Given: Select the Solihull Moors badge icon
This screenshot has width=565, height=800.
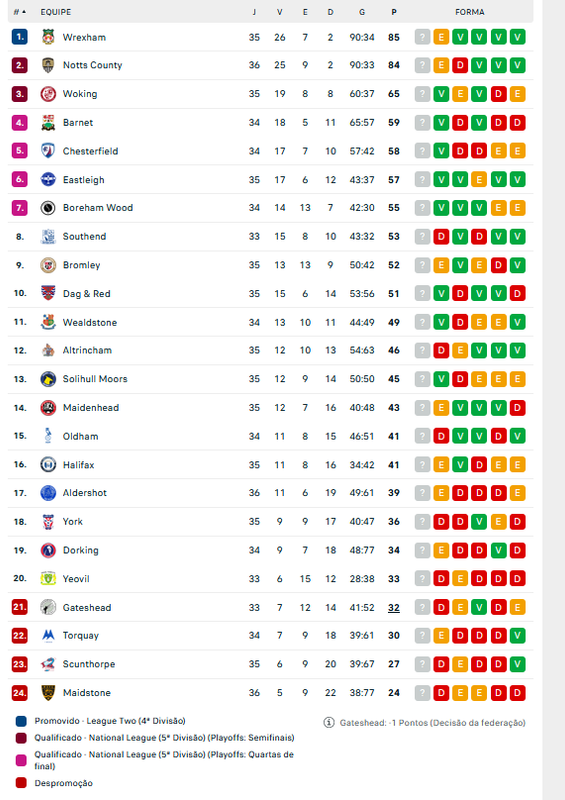Looking at the screenshot, I should 48,379.
